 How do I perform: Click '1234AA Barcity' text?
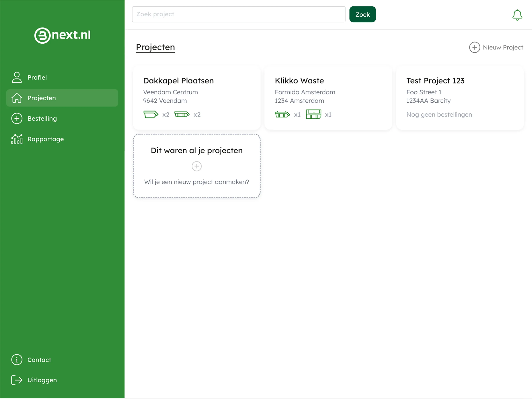pyautogui.click(x=428, y=101)
